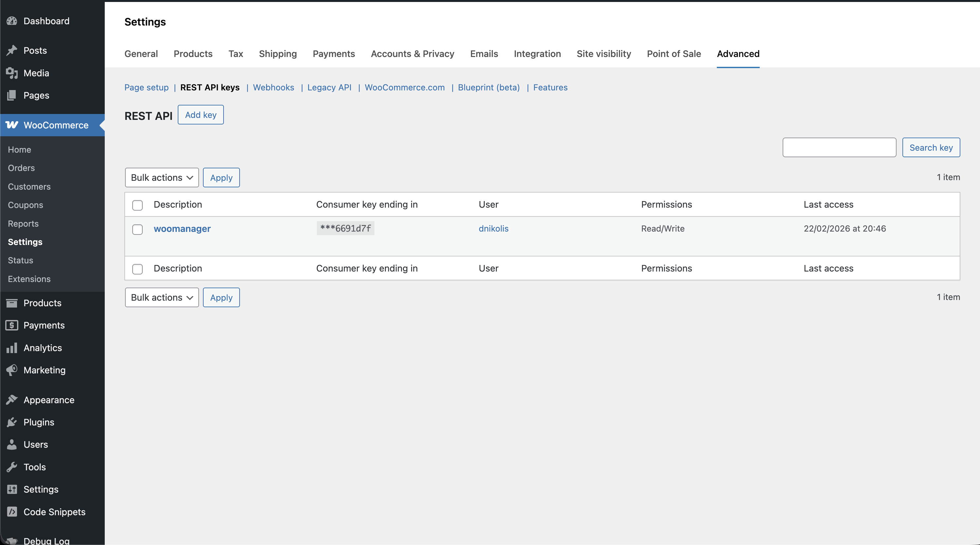The height and width of the screenshot is (545, 980).
Task: Select the header select-all checkbox
Action: (137, 205)
